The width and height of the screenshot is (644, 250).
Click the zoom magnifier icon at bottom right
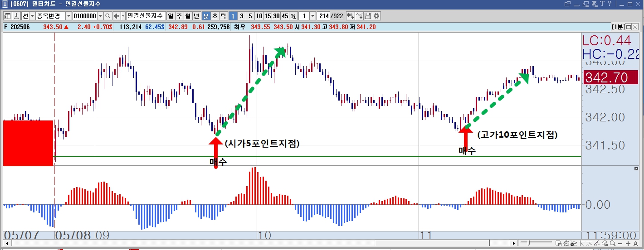tap(612, 243)
